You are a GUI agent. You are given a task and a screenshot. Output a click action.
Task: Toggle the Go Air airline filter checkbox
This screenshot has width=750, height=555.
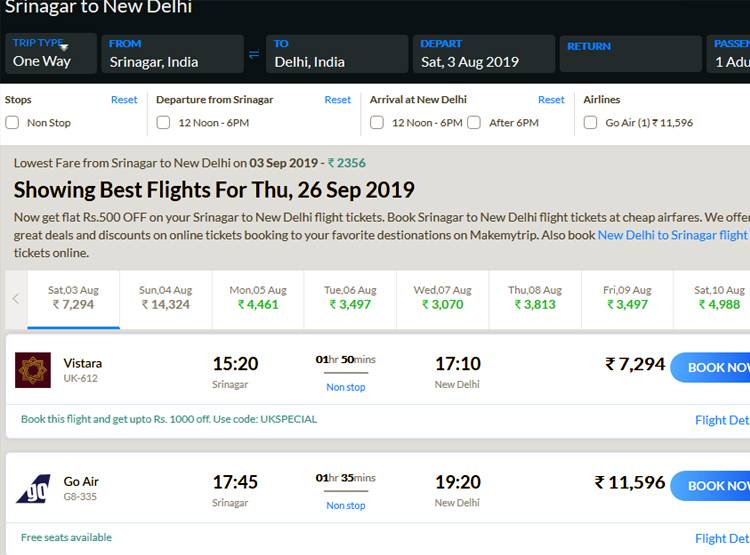pyautogui.click(x=591, y=123)
